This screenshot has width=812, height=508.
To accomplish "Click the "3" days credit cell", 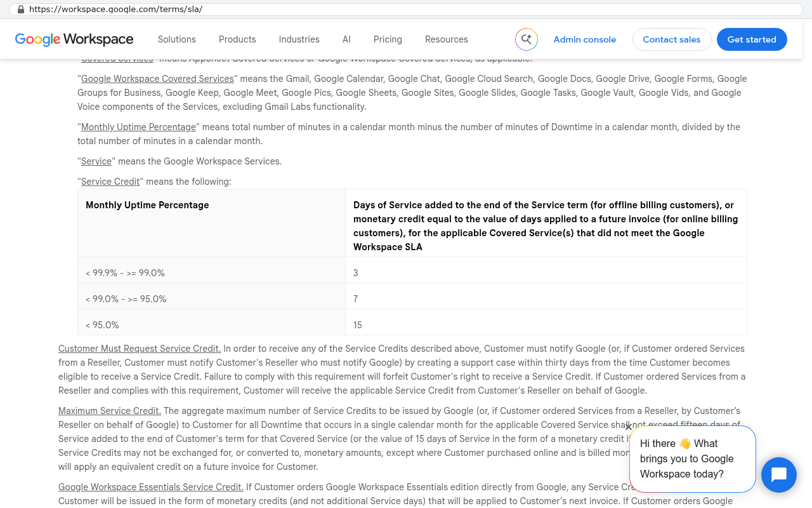I will click(546, 270).
